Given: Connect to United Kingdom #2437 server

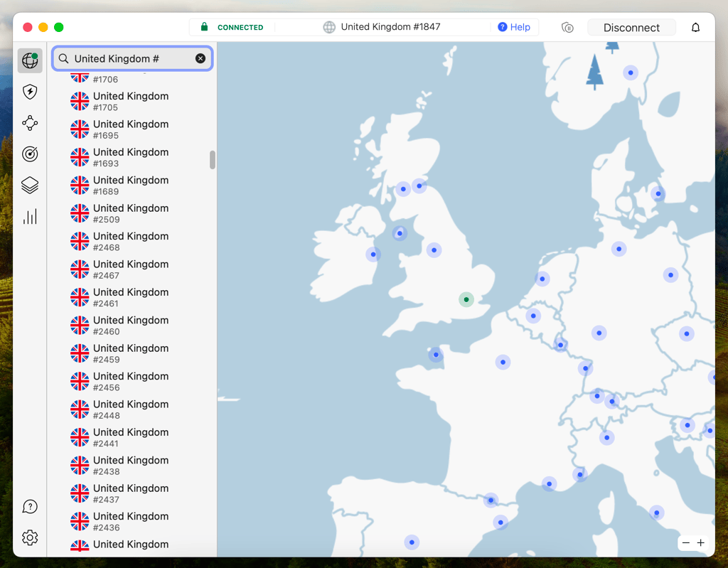Looking at the screenshot, I should pyautogui.click(x=132, y=493).
